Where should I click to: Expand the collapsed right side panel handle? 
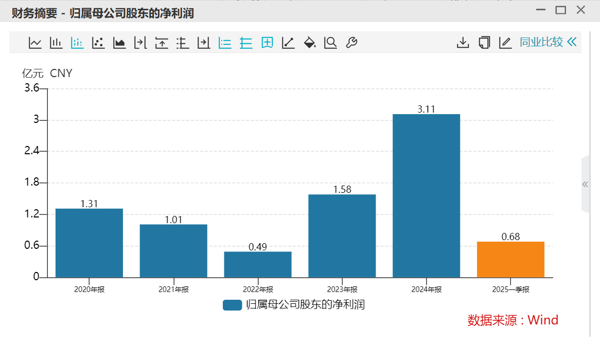coord(585,184)
